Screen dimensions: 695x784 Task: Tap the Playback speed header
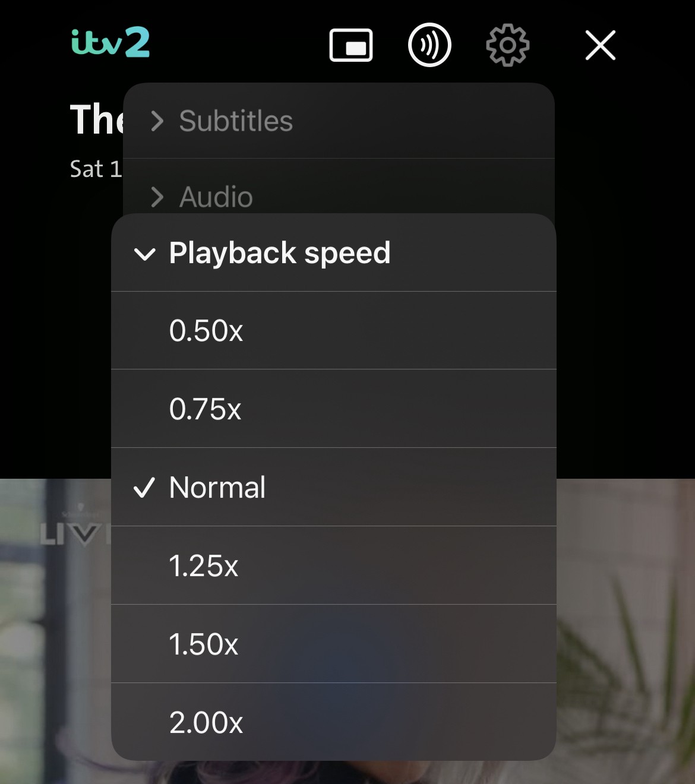click(x=280, y=253)
